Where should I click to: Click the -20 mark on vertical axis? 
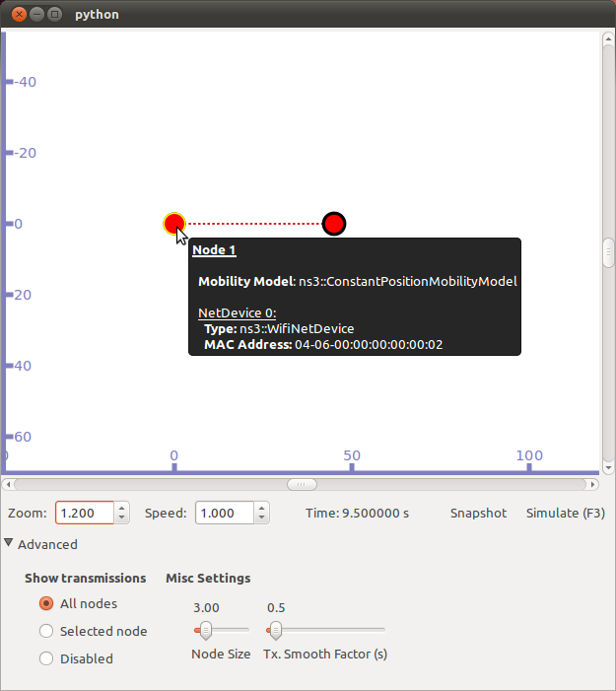click(25, 153)
